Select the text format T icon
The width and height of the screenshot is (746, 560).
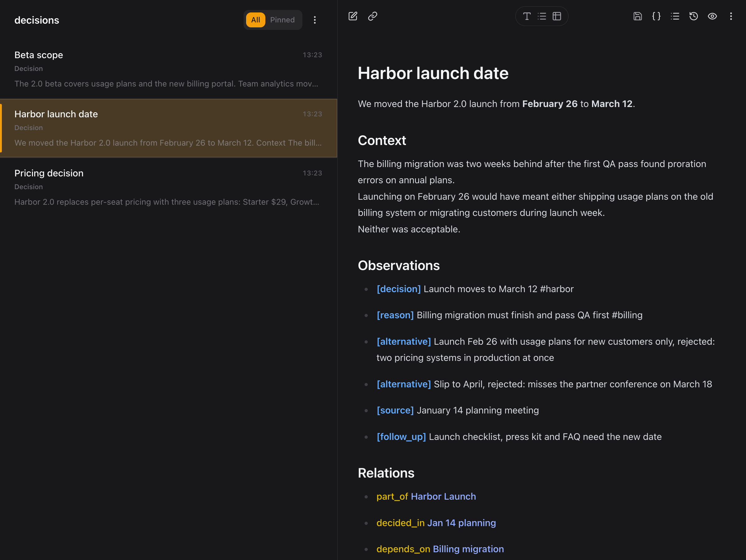(x=526, y=16)
